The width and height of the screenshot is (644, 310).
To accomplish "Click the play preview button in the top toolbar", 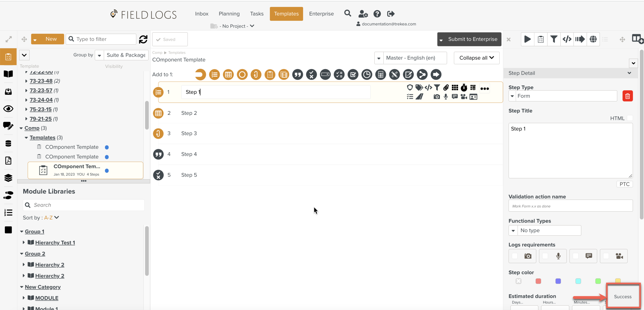I will point(527,39).
